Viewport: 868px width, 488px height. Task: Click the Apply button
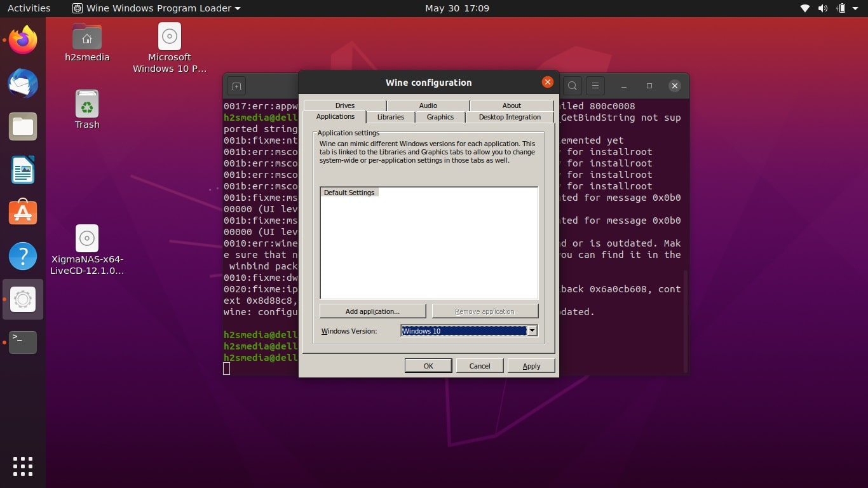point(531,366)
